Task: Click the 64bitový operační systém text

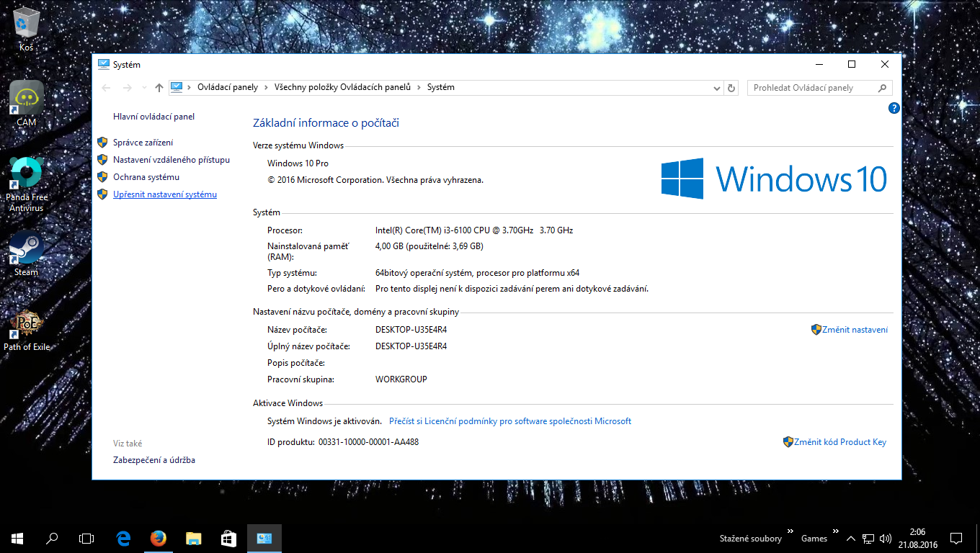Action: pyautogui.click(x=477, y=273)
